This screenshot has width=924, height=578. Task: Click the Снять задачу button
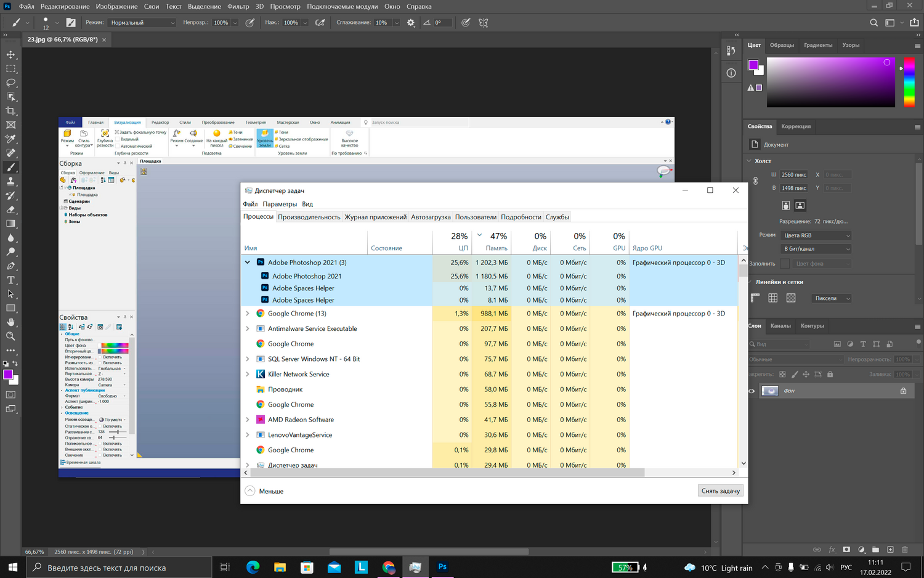coord(720,491)
